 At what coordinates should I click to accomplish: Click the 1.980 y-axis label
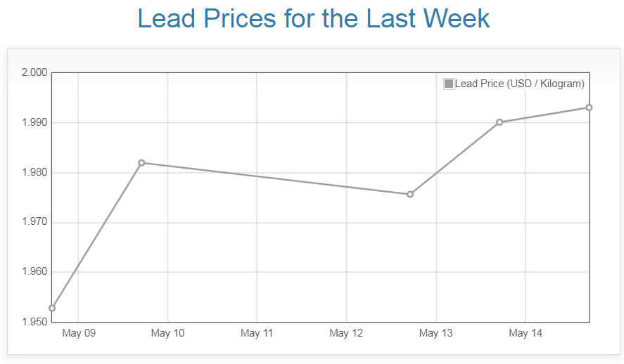(34, 172)
